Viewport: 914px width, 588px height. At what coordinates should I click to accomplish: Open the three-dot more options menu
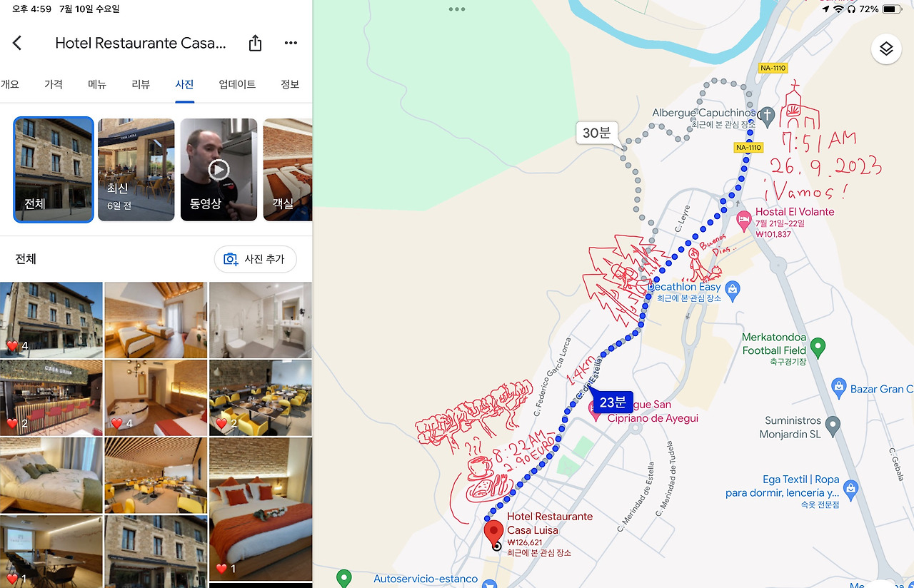click(291, 44)
